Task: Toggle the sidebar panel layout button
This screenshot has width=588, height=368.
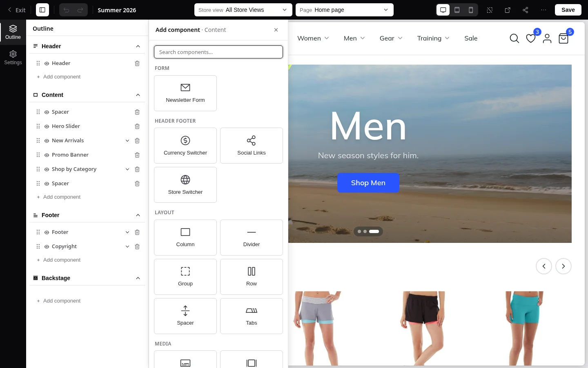Action: [x=42, y=10]
